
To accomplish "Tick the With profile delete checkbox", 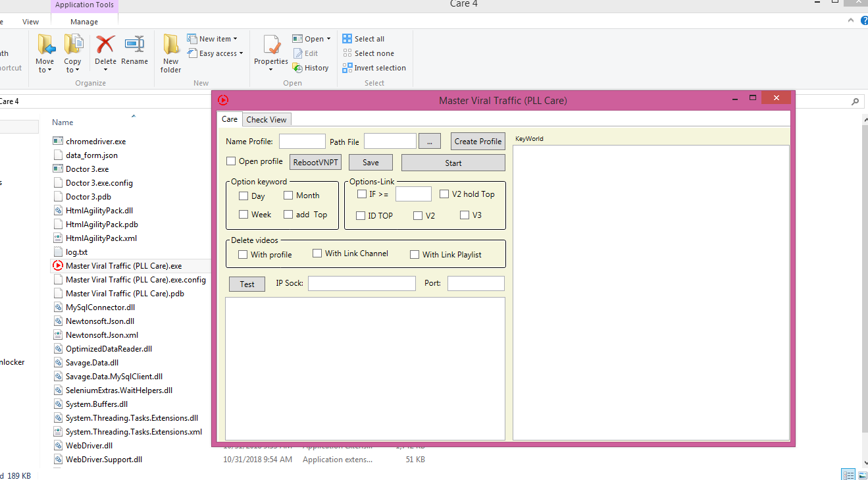I will pos(243,254).
